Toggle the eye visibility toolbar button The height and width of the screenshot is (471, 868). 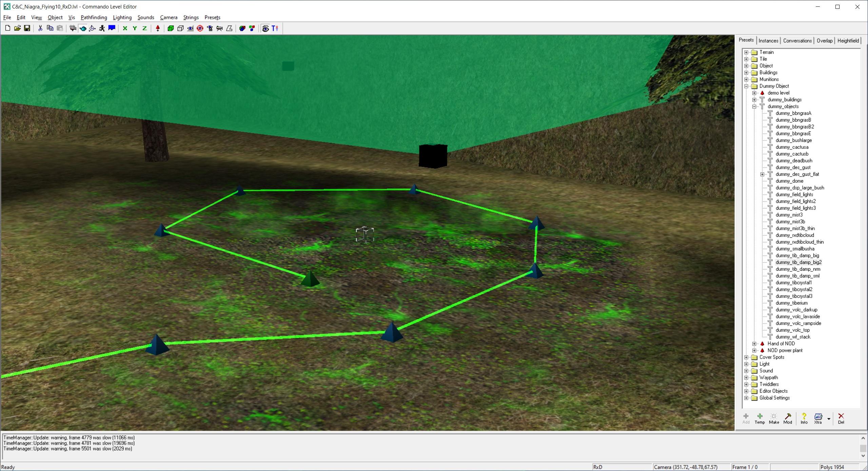click(265, 28)
